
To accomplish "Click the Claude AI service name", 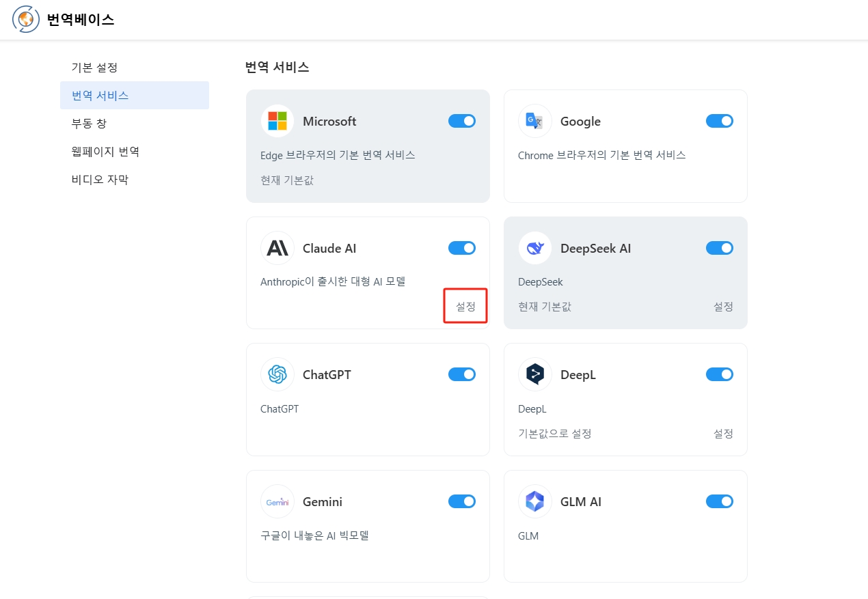I will tap(329, 248).
